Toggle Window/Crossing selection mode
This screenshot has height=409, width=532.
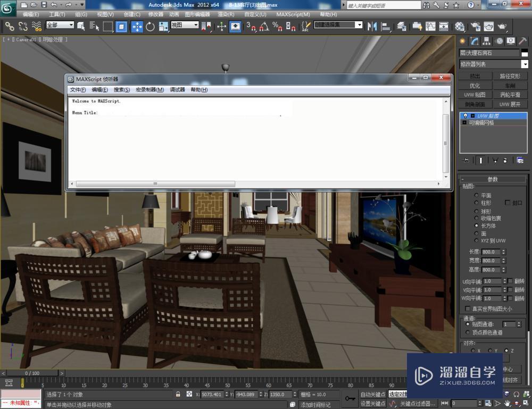coord(121,26)
